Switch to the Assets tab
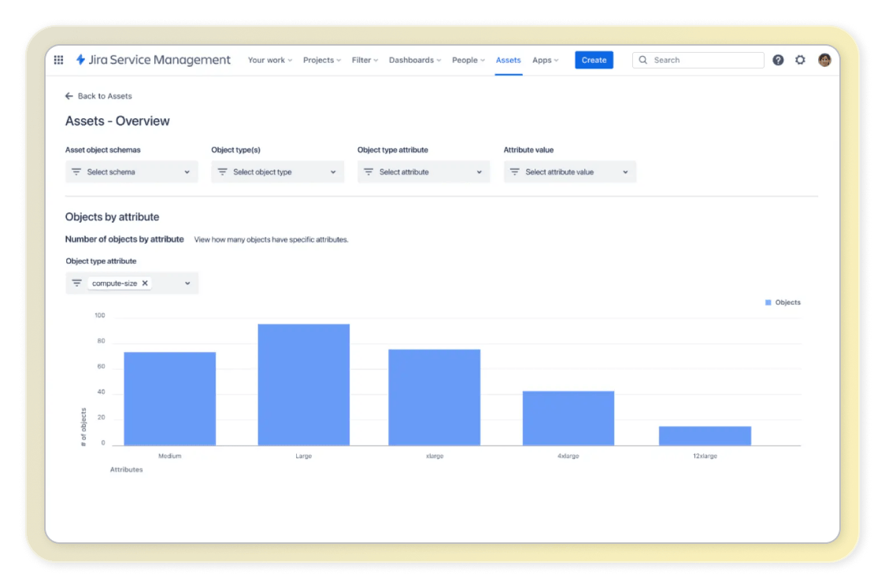Screen dimensions: 885x588 tap(508, 60)
